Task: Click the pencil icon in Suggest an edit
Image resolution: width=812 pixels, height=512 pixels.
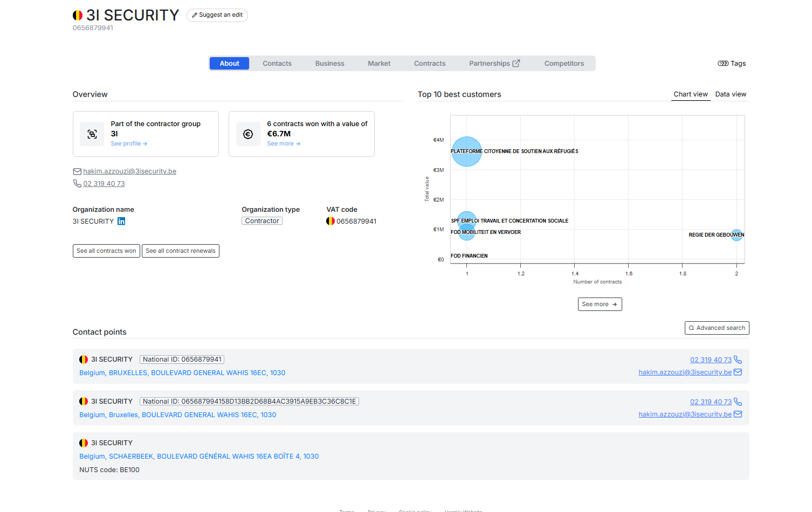Action: point(195,15)
